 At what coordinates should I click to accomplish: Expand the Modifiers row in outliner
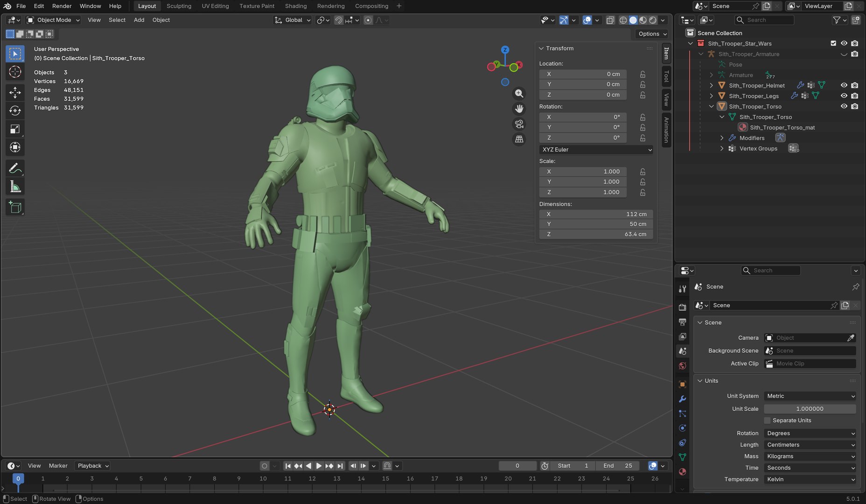click(722, 138)
